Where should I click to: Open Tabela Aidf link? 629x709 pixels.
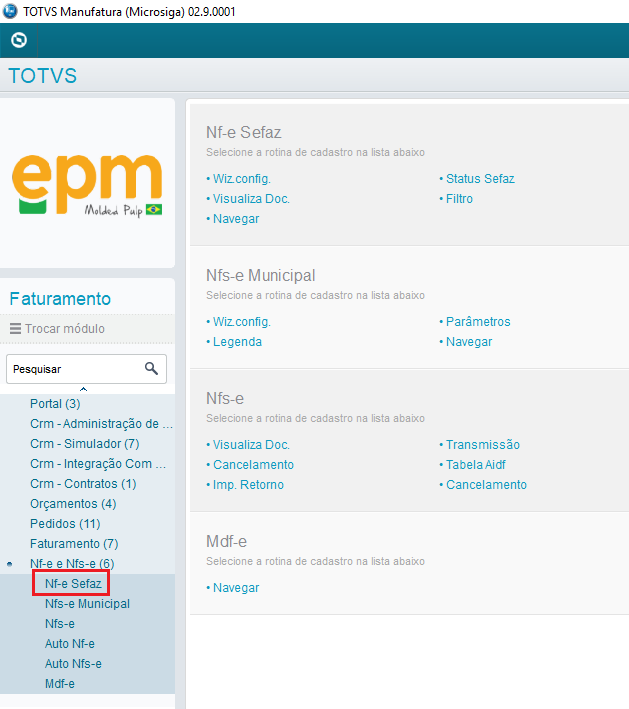coord(476,464)
